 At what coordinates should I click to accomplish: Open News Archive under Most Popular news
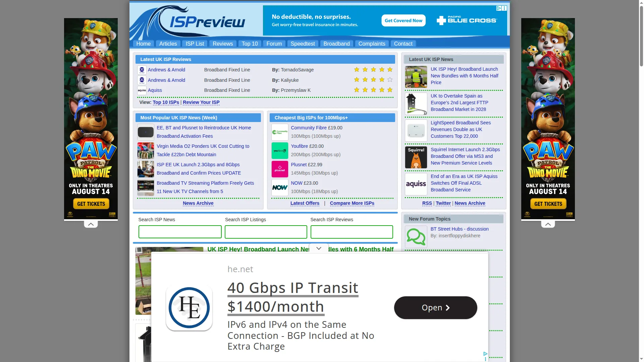(198, 203)
